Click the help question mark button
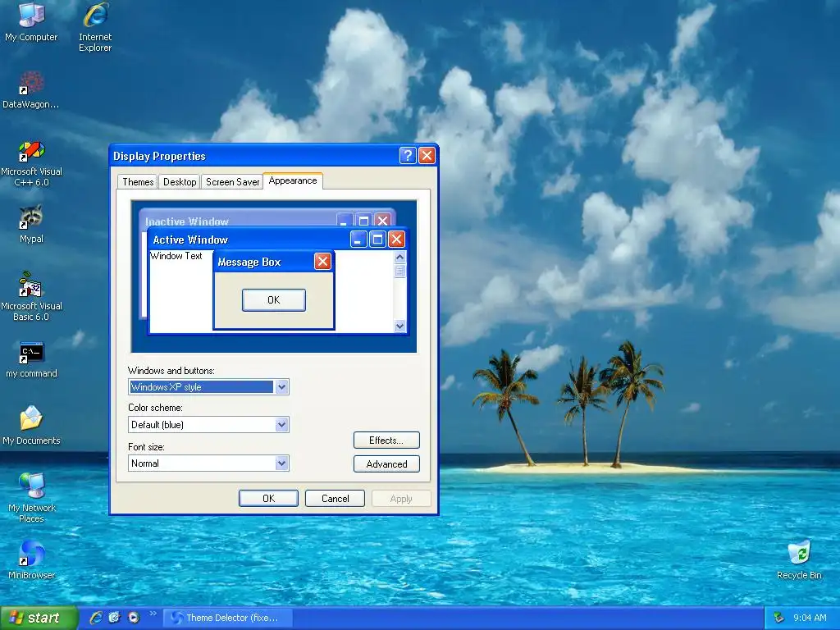840x630 pixels. [x=408, y=155]
